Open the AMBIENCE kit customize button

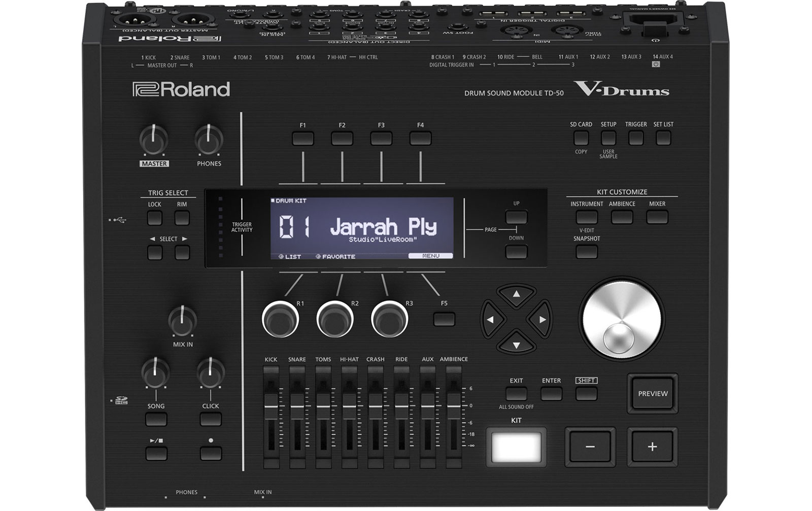tap(622, 217)
